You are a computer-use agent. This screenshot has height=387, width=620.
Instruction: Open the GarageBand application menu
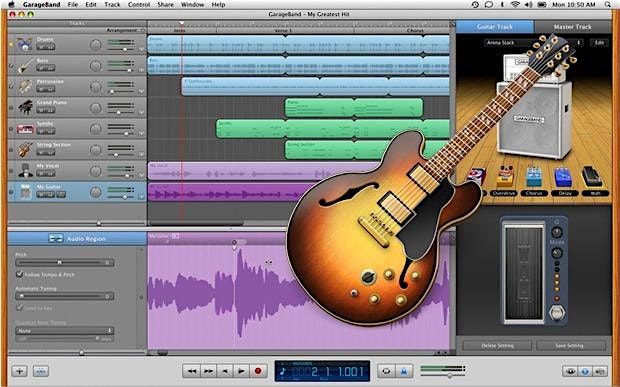[42, 4]
